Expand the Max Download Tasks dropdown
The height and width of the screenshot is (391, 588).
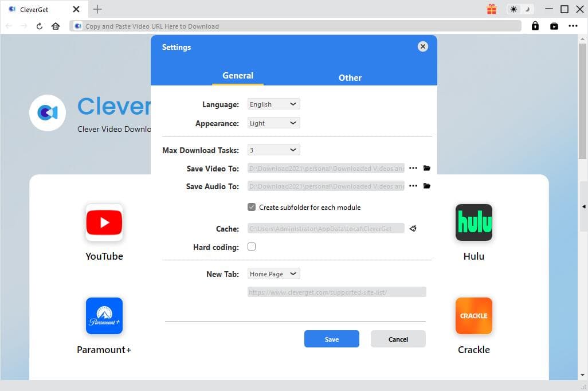pos(273,150)
